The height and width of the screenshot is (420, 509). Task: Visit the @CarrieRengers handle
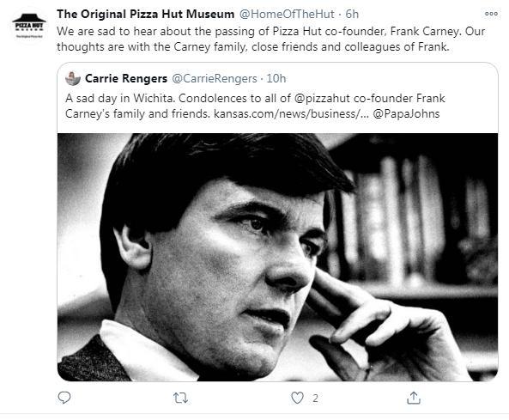tap(215, 79)
